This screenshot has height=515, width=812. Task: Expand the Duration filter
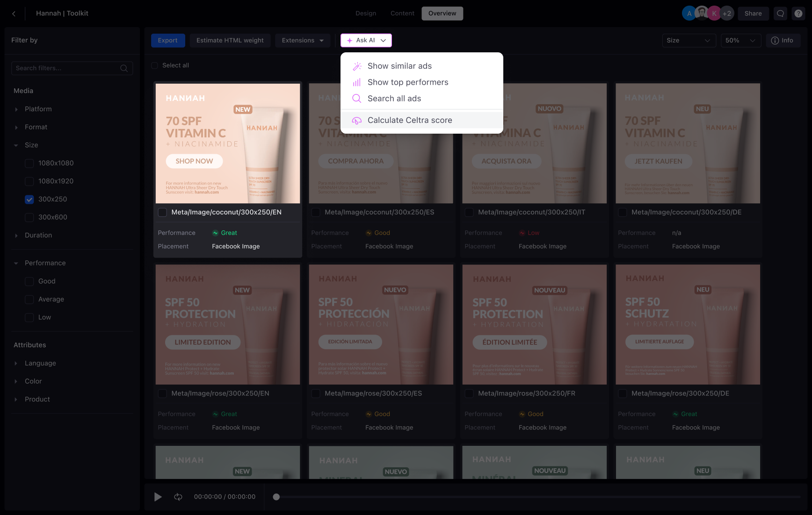click(16, 236)
